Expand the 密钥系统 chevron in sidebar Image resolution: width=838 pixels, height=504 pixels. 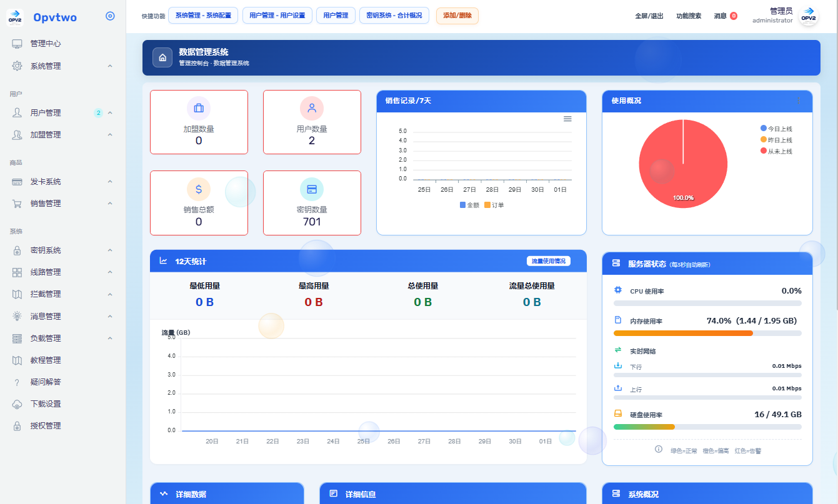(x=110, y=250)
